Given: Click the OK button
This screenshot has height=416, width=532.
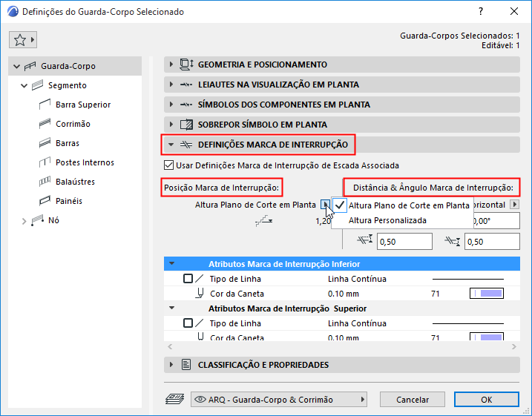Looking at the screenshot, I should [486, 400].
